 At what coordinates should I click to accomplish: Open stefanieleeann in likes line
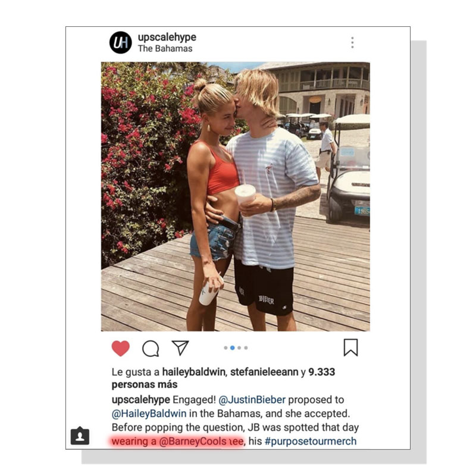pyautogui.click(x=264, y=372)
